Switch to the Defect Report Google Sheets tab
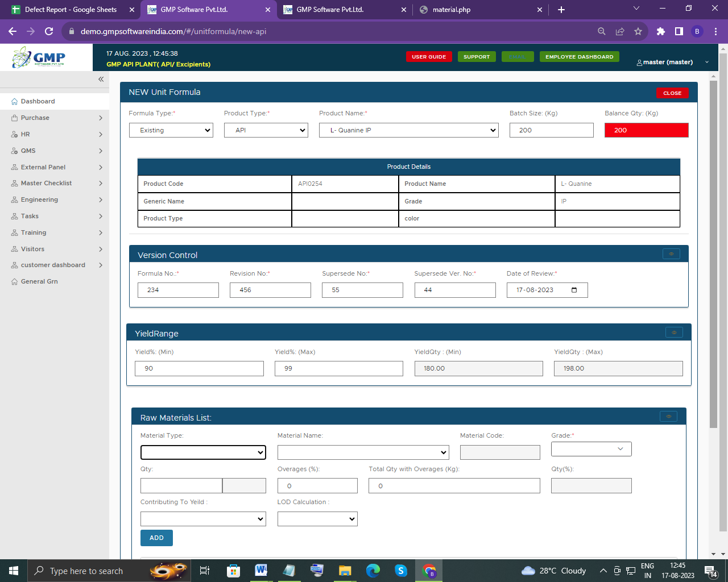The width and height of the screenshot is (728, 582). (x=71, y=10)
